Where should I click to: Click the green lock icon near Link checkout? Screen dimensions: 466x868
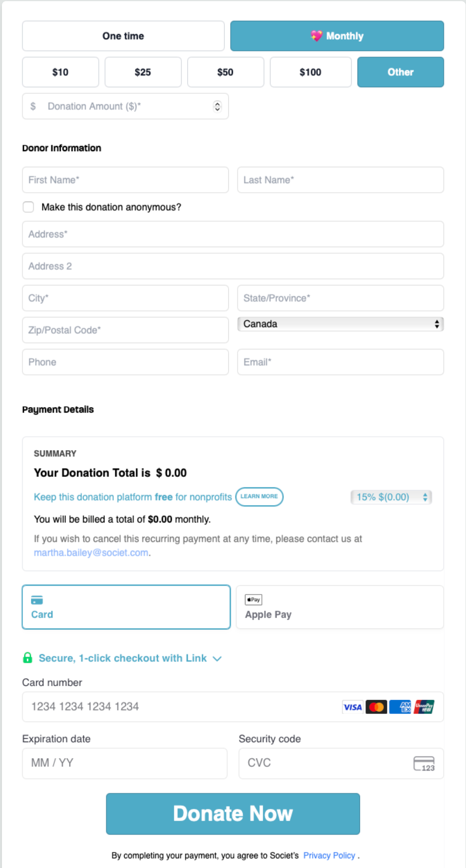pos(27,658)
